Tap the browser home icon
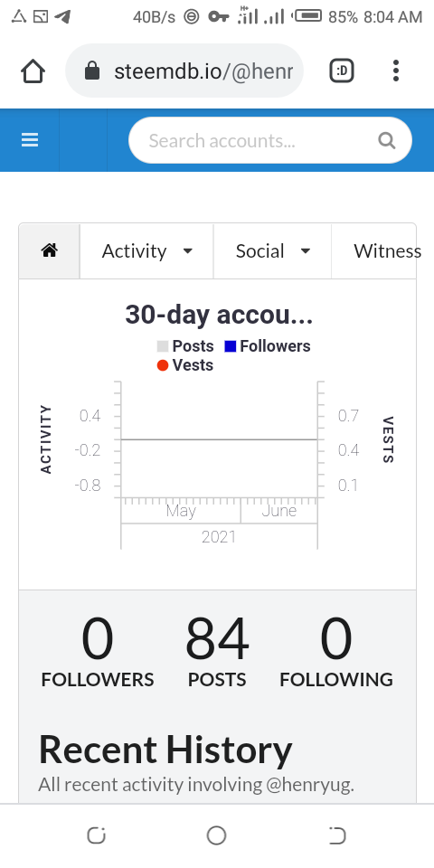434x868 pixels. [33, 71]
